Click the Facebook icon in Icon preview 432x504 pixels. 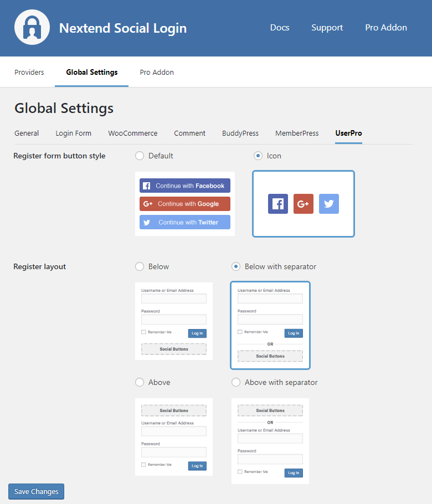click(278, 204)
